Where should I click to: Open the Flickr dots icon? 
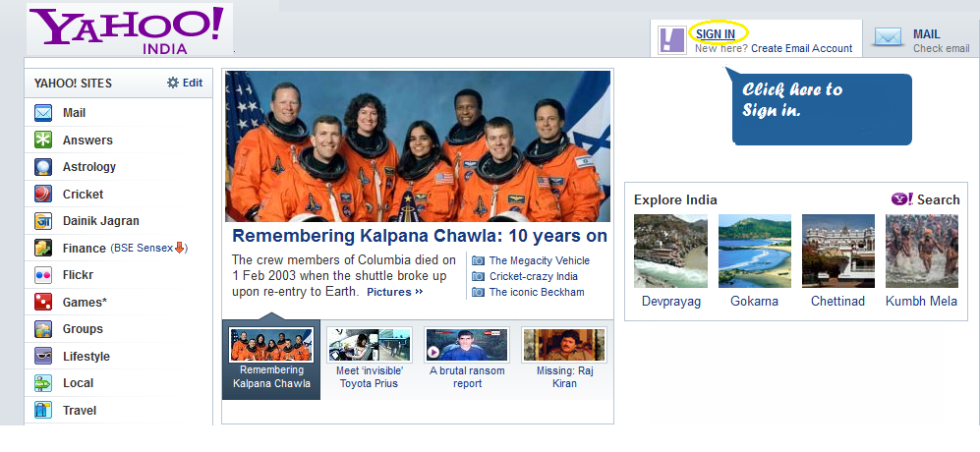click(x=43, y=275)
